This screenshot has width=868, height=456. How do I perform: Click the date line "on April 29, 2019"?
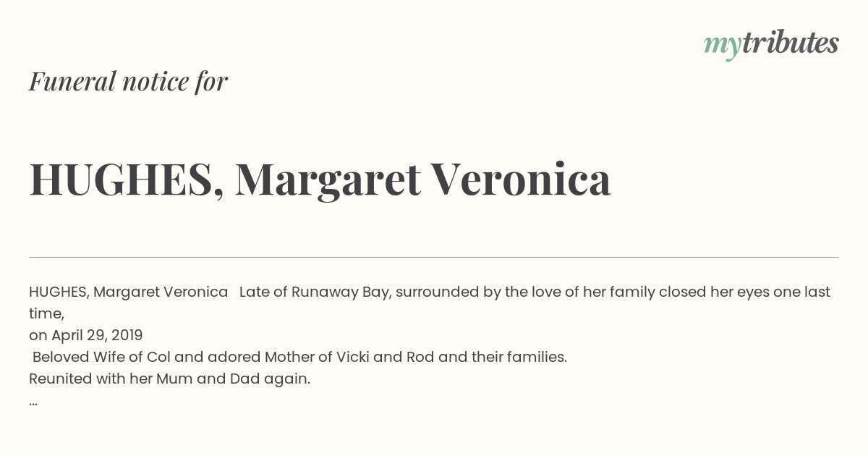tap(86, 336)
